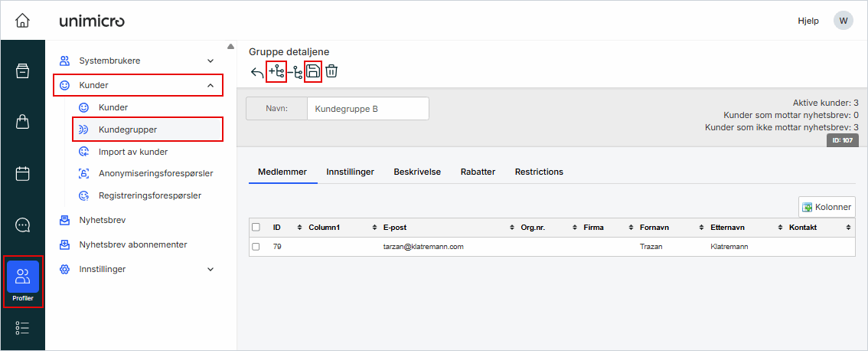Click the Innstillinger gear icon in menu
The width and height of the screenshot is (868, 351).
pos(65,269)
